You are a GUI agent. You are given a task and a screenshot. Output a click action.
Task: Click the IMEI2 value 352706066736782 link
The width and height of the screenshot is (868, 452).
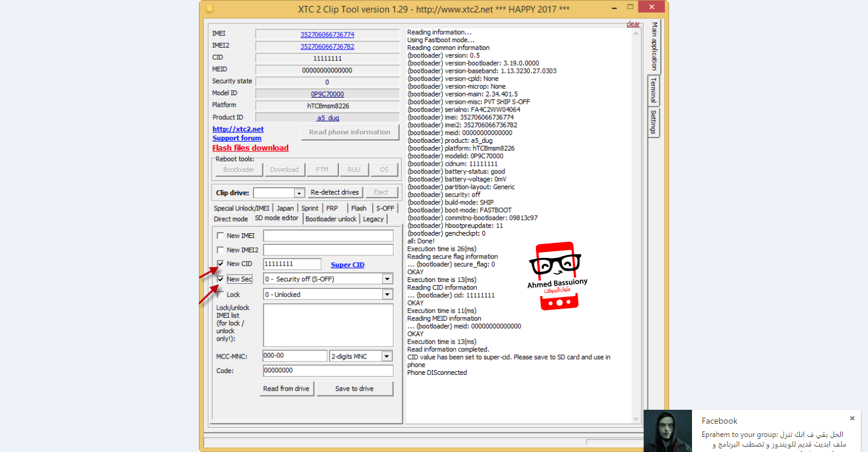pyautogui.click(x=327, y=46)
